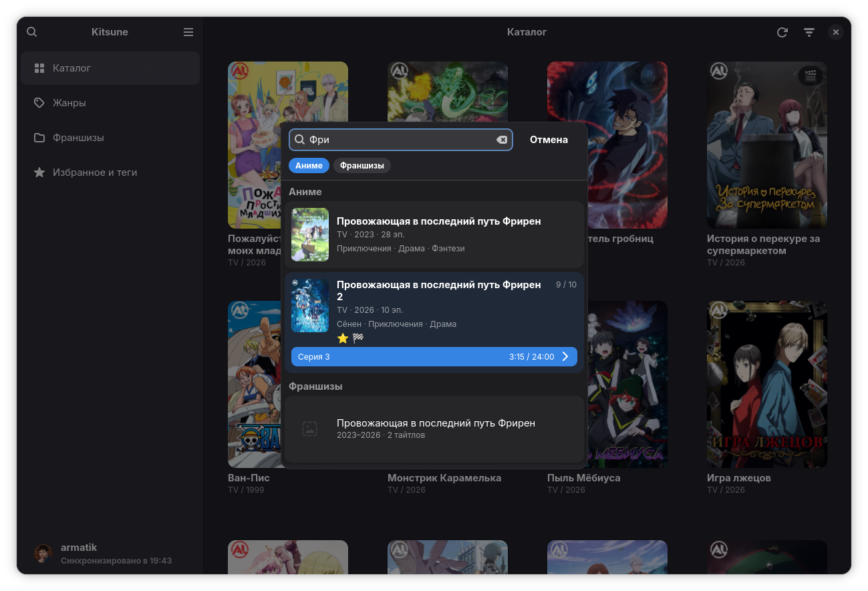
Task: Open the Провожающая в последний путь Фрирен 2023 result
Action: tap(434, 235)
